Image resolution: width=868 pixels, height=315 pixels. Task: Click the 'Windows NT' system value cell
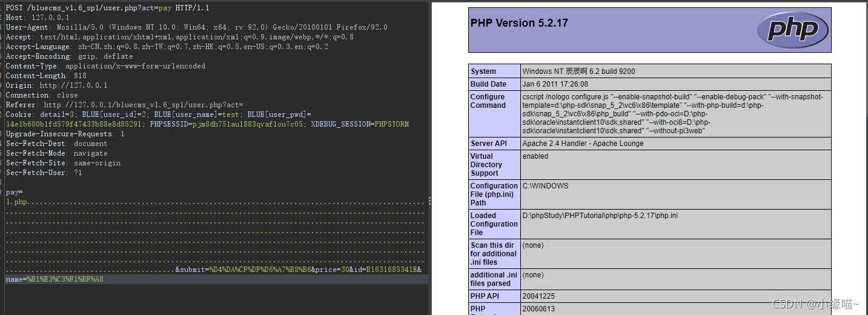(675, 71)
